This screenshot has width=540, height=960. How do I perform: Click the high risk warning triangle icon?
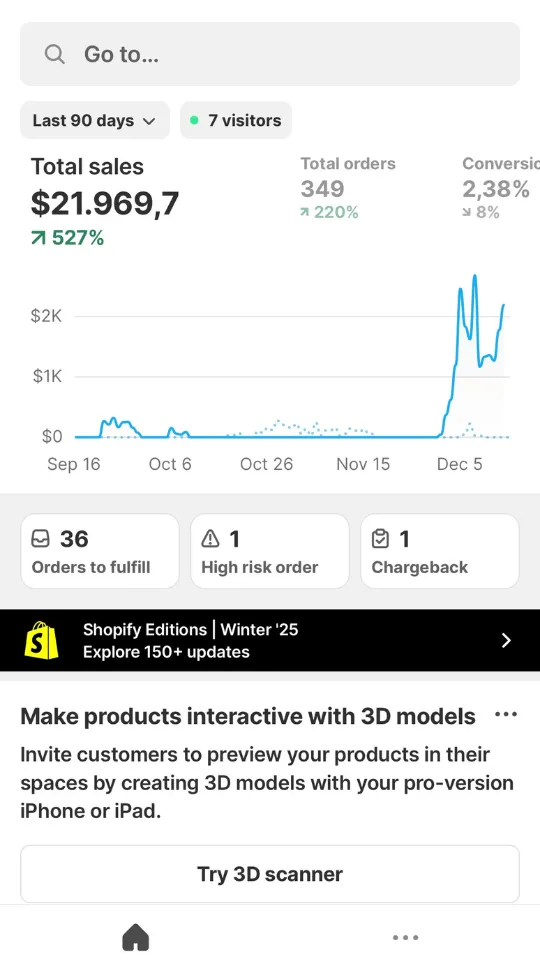pos(210,539)
